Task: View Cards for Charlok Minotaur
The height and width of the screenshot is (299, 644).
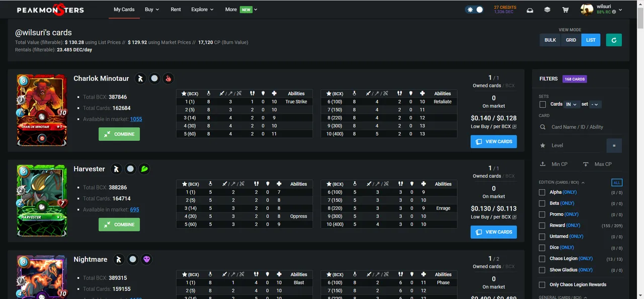Action: coord(494,142)
